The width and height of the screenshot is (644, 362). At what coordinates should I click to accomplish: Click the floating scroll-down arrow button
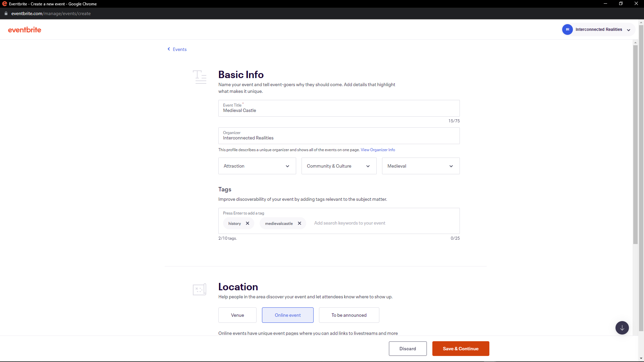click(x=622, y=328)
